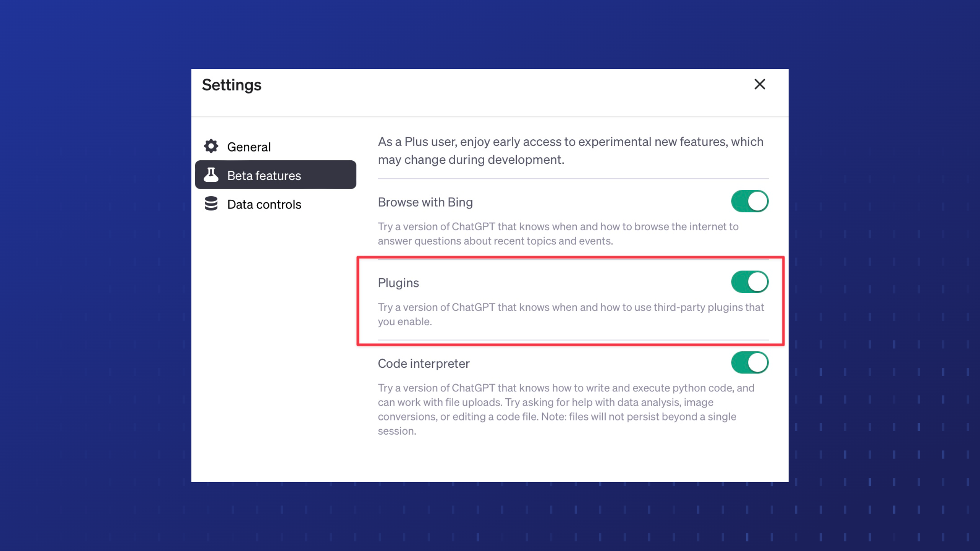Click the Code interpreter label
The image size is (980, 551).
pyautogui.click(x=423, y=364)
